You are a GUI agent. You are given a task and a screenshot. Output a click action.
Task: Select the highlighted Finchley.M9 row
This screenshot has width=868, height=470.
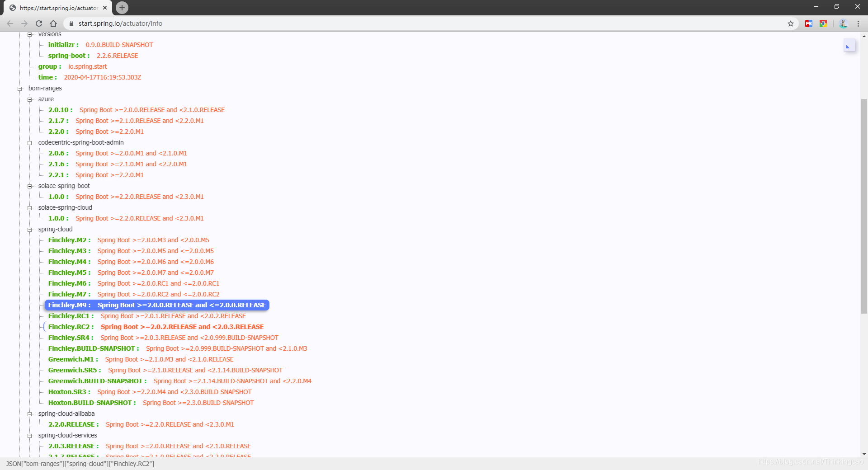[157, 305]
